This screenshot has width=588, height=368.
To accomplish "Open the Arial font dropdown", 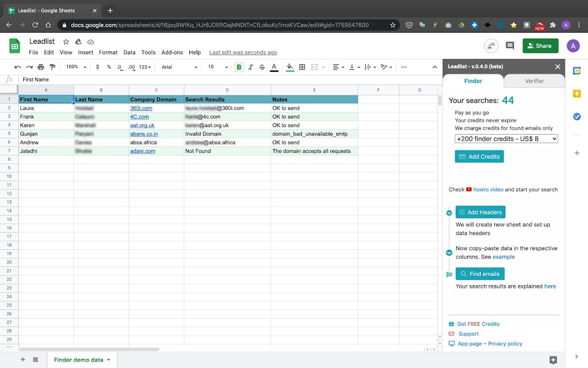I will coord(180,67).
